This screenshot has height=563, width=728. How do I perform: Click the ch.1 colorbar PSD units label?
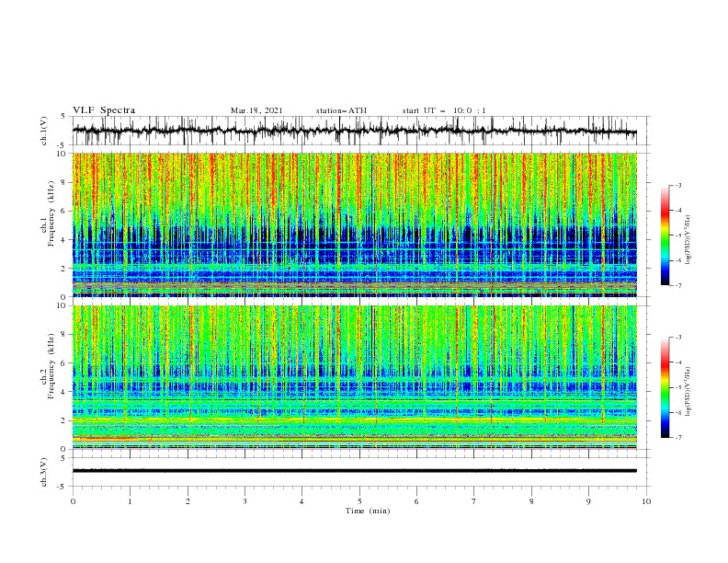point(688,240)
